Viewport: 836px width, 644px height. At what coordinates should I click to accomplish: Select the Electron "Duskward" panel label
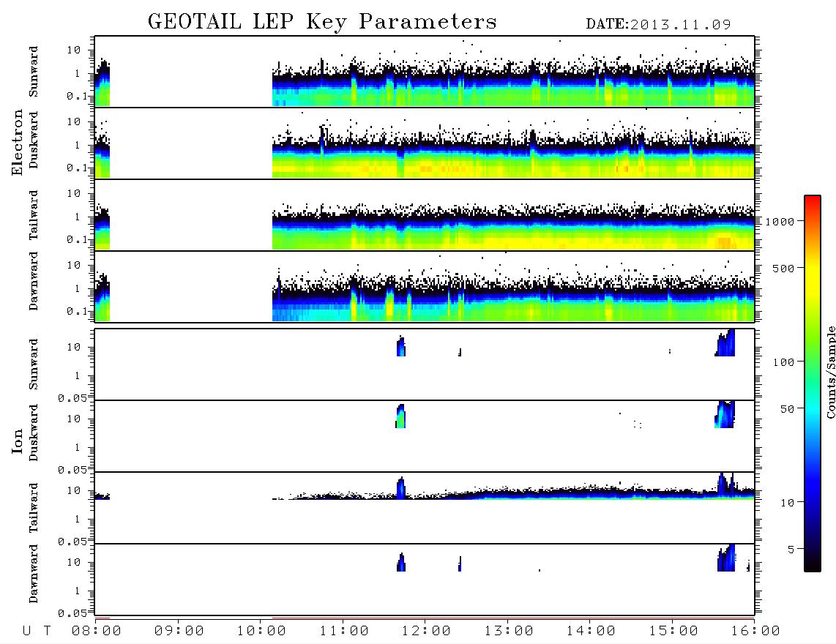(33, 140)
